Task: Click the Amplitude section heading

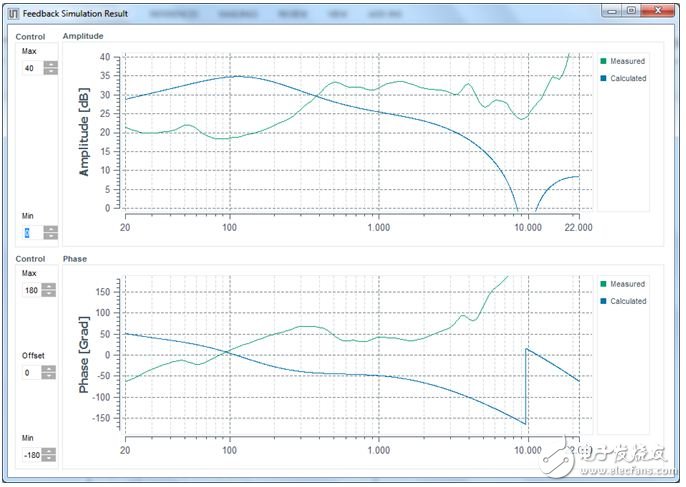Action: [83, 36]
